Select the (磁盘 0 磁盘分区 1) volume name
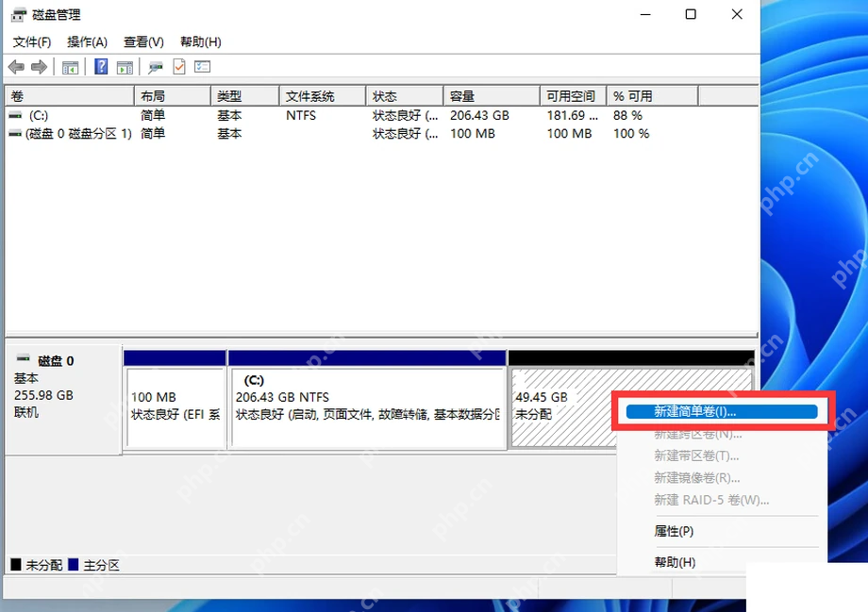 78,133
